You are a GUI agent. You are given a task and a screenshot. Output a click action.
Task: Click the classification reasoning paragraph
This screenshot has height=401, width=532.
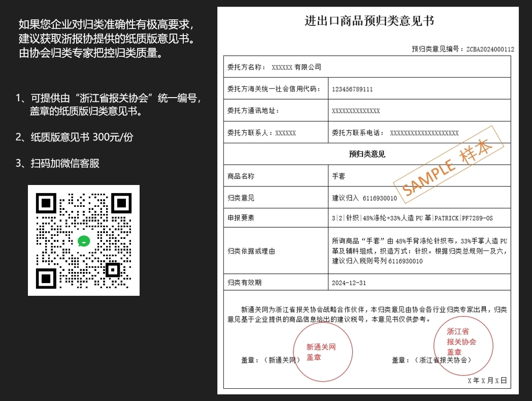tap(419, 251)
